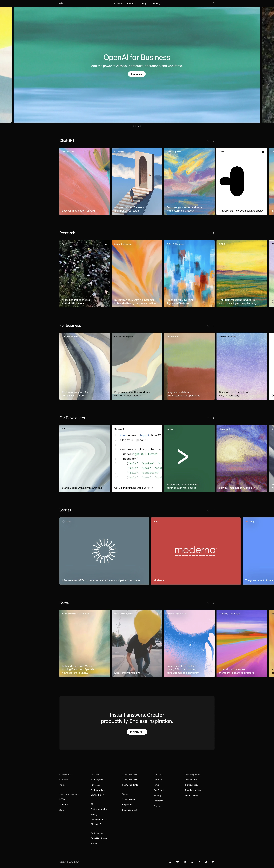
Task: Open the Brand guidelines footer link
Action: point(193,790)
